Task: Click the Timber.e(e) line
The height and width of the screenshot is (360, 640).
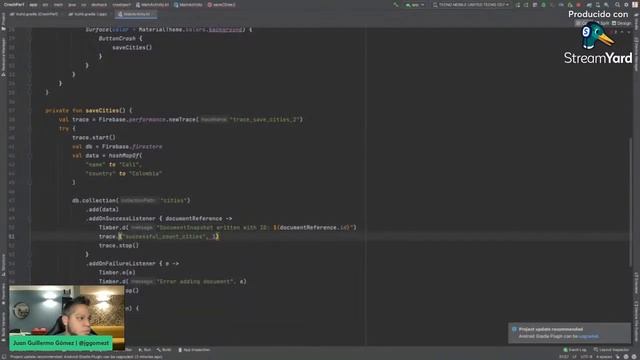Action: (x=117, y=272)
